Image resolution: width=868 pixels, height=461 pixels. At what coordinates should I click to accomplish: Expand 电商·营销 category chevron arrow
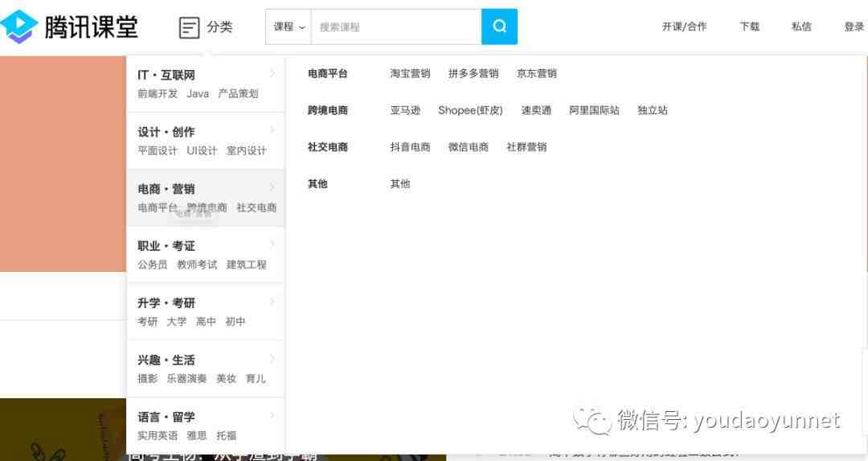(x=272, y=187)
